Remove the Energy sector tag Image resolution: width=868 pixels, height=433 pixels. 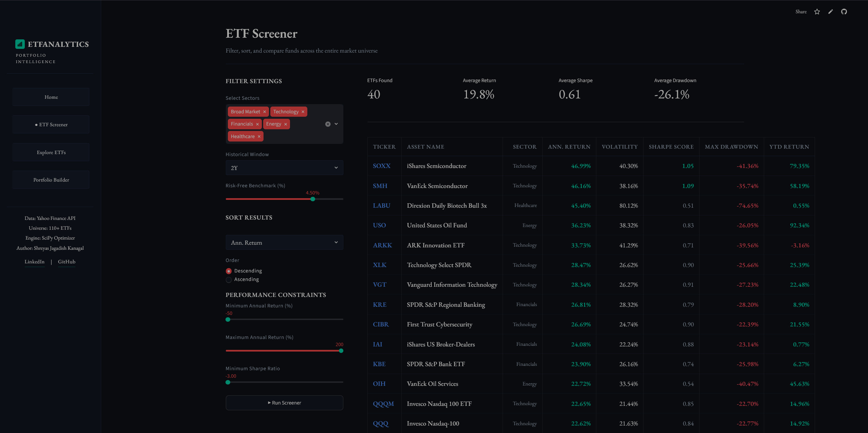286,124
